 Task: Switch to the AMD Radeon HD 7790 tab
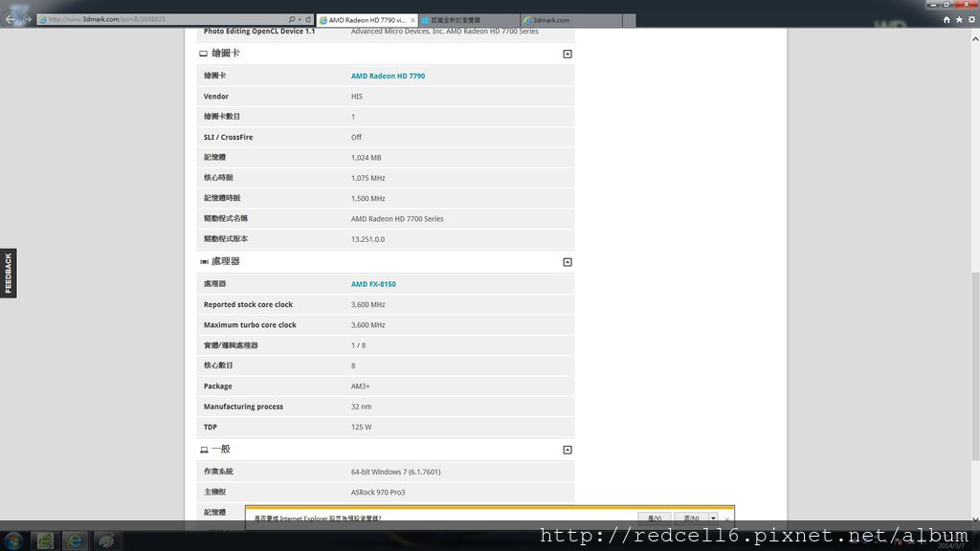point(367,20)
